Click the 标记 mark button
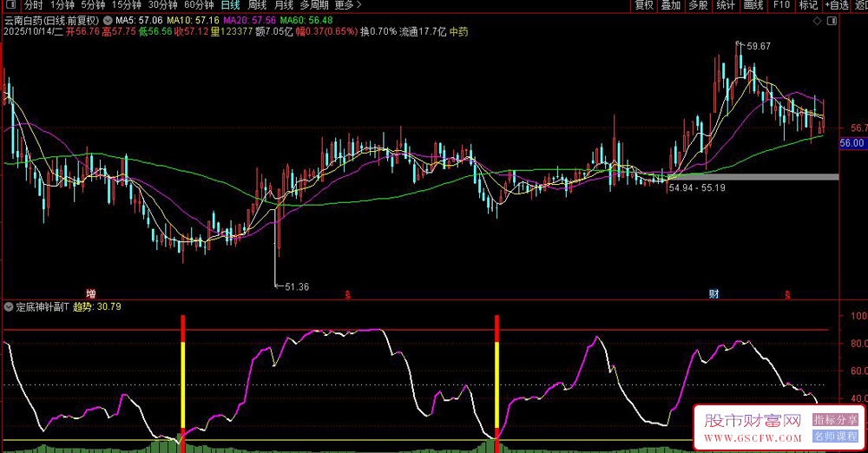Image resolution: width=868 pixels, height=453 pixels. click(808, 5)
